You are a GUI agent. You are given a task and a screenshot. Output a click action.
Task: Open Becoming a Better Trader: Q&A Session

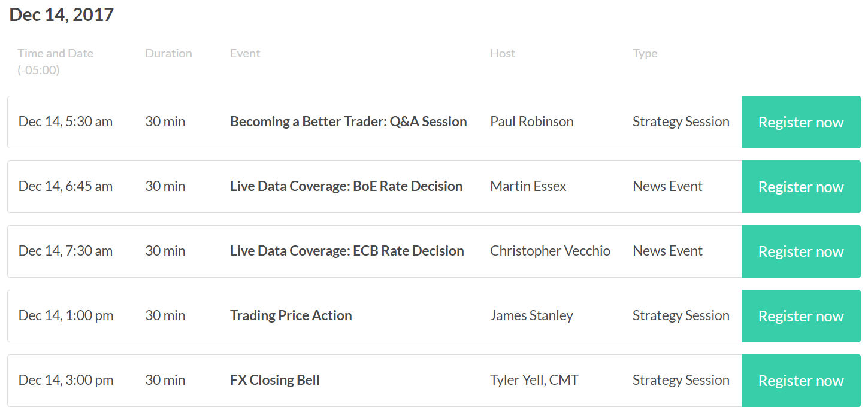pos(349,122)
